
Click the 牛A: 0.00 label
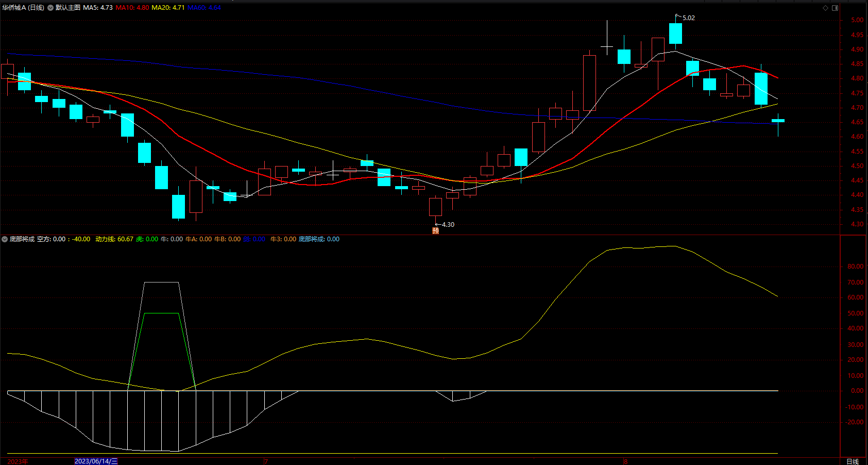[x=198, y=239]
